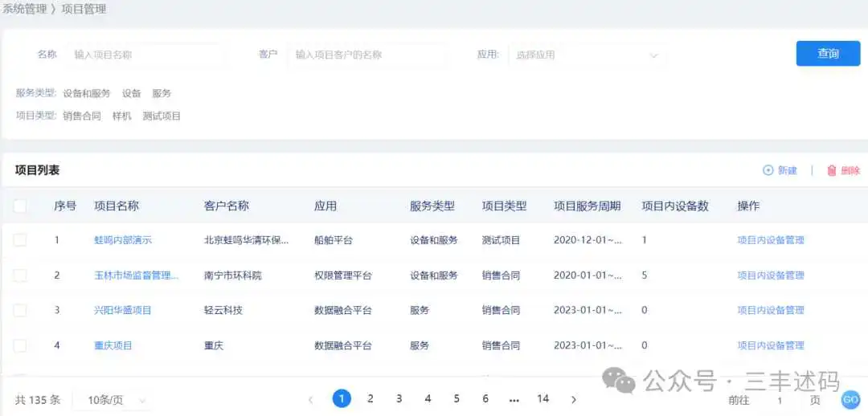Go to page 5
Viewport: 868px width, 416px height.
click(x=457, y=399)
